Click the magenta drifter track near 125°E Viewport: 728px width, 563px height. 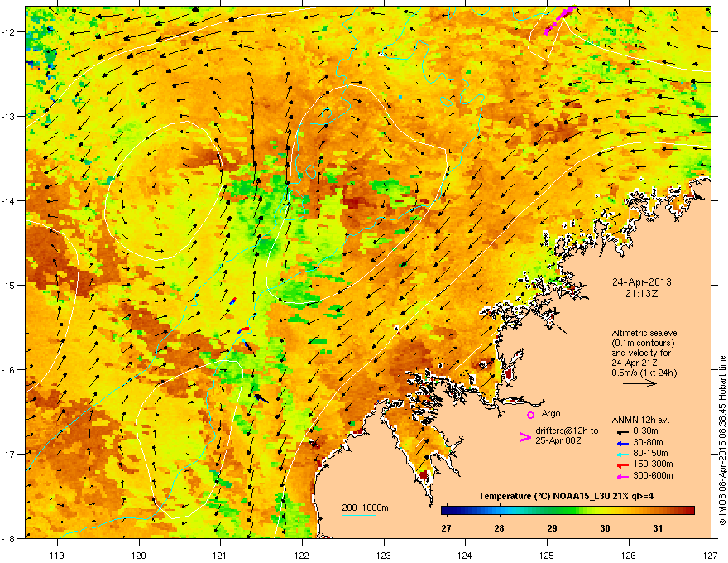coord(560,19)
